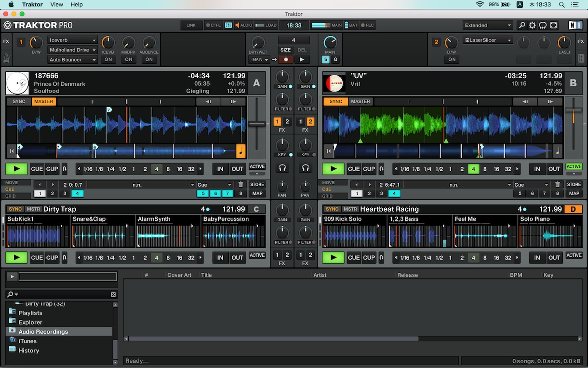
Task: Switch to fullscreen with the header icon
Action: tap(553, 26)
